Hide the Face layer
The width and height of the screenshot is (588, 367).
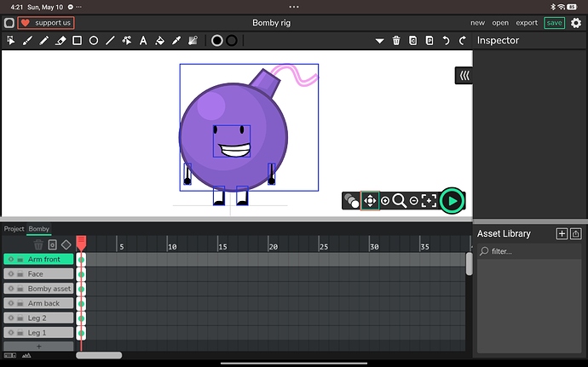(x=11, y=273)
